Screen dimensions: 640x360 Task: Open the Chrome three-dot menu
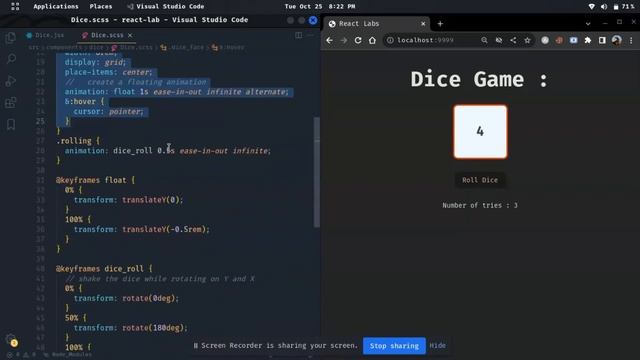(x=631, y=40)
